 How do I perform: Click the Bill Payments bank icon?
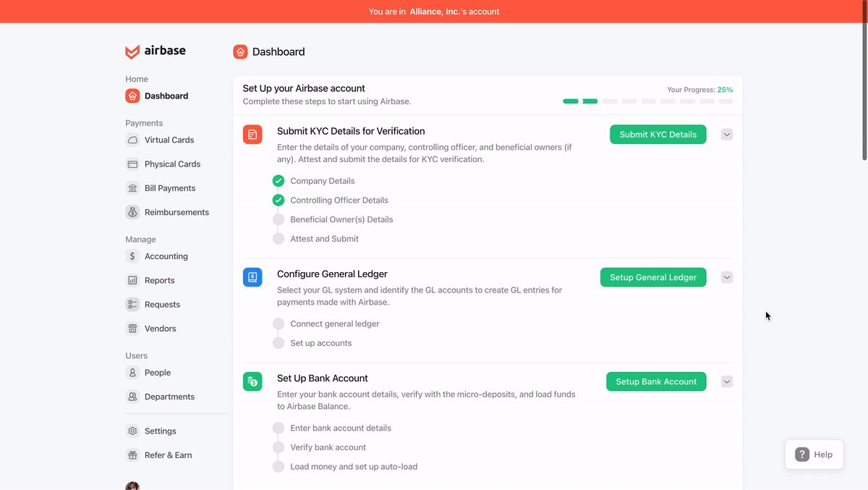(132, 188)
